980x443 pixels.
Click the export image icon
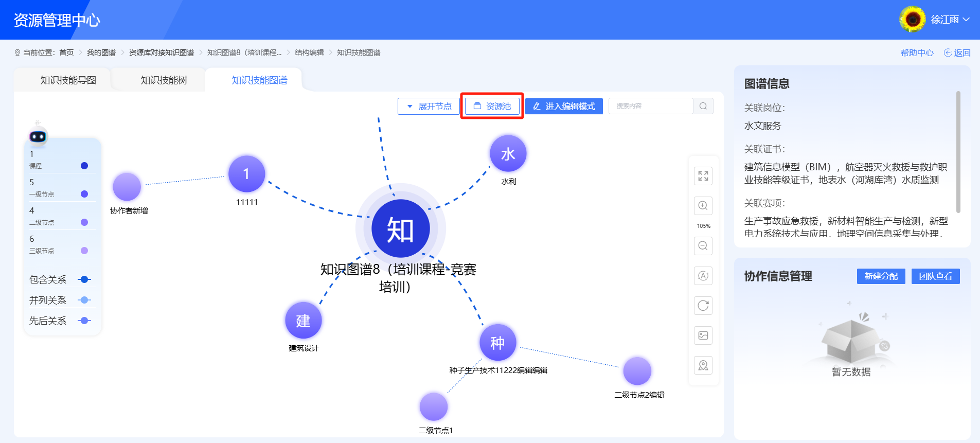point(703,335)
